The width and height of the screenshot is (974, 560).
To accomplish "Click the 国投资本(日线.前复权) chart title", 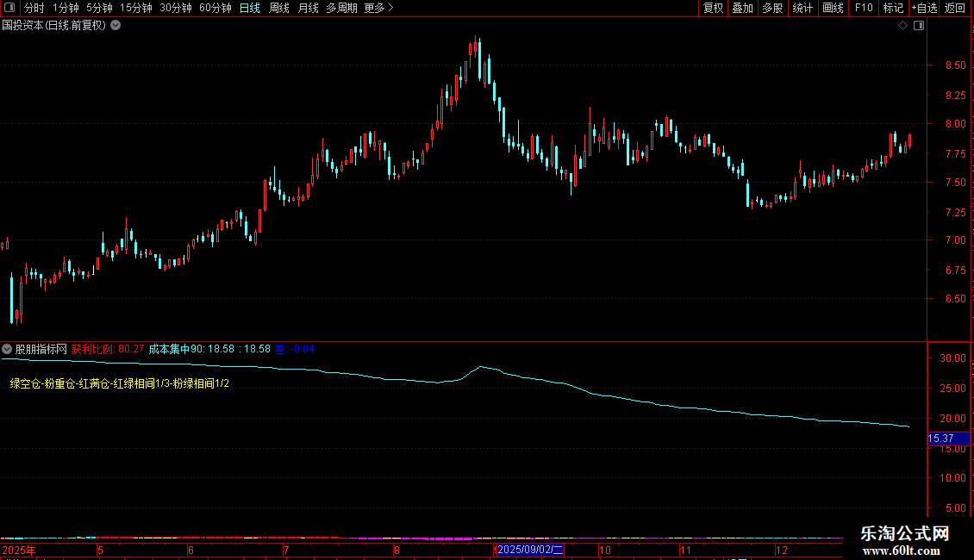I will pos(54,26).
